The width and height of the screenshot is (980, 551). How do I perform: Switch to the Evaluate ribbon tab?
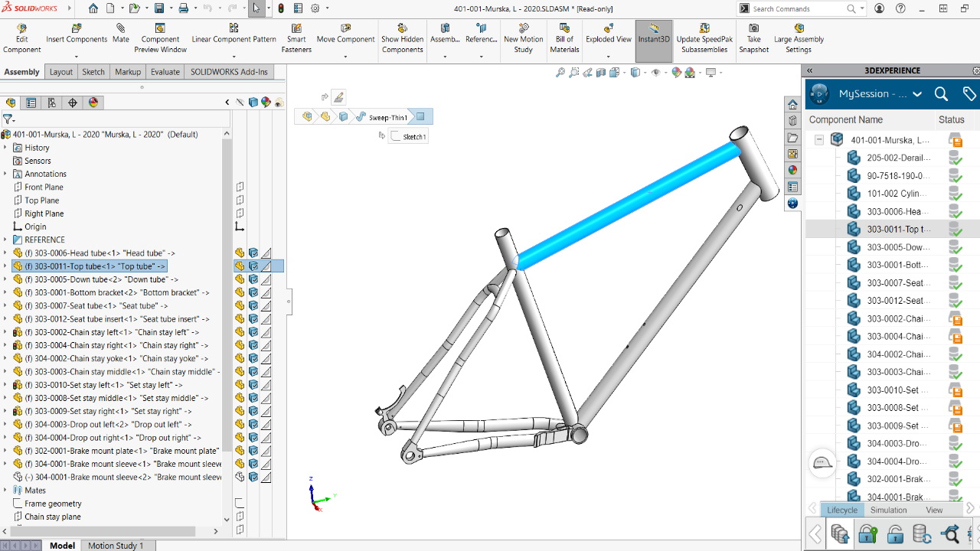coord(165,72)
